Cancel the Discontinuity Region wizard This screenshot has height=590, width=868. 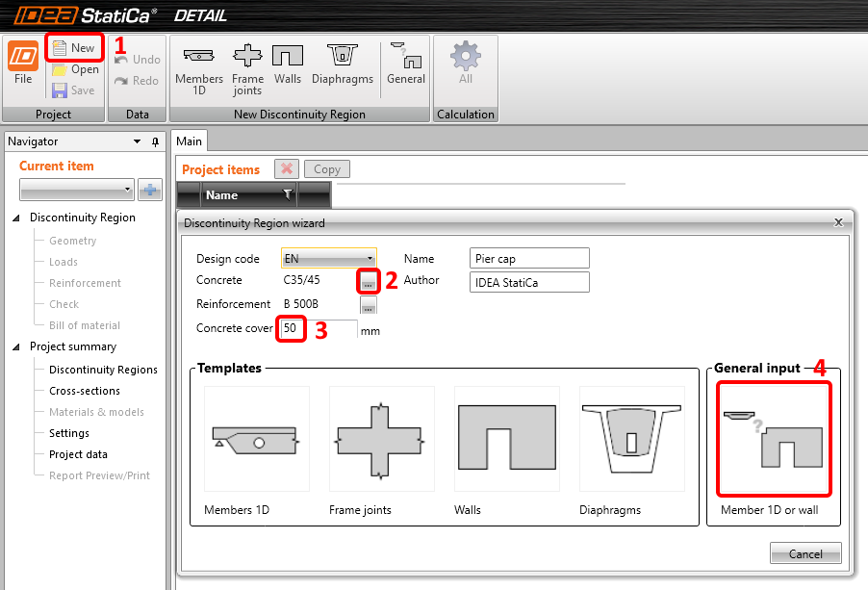click(805, 553)
